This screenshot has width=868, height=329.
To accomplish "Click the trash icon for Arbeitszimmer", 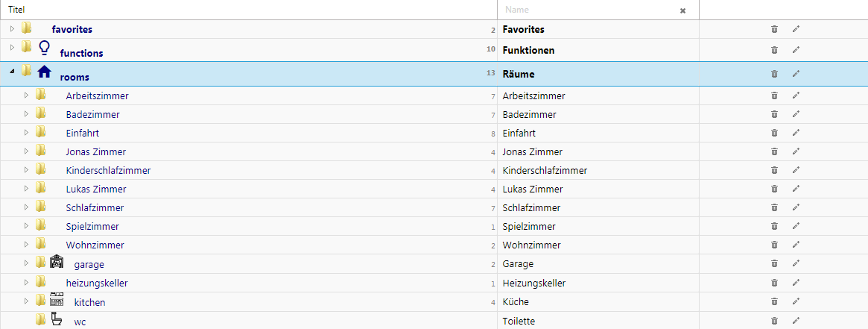I will click(x=774, y=95).
